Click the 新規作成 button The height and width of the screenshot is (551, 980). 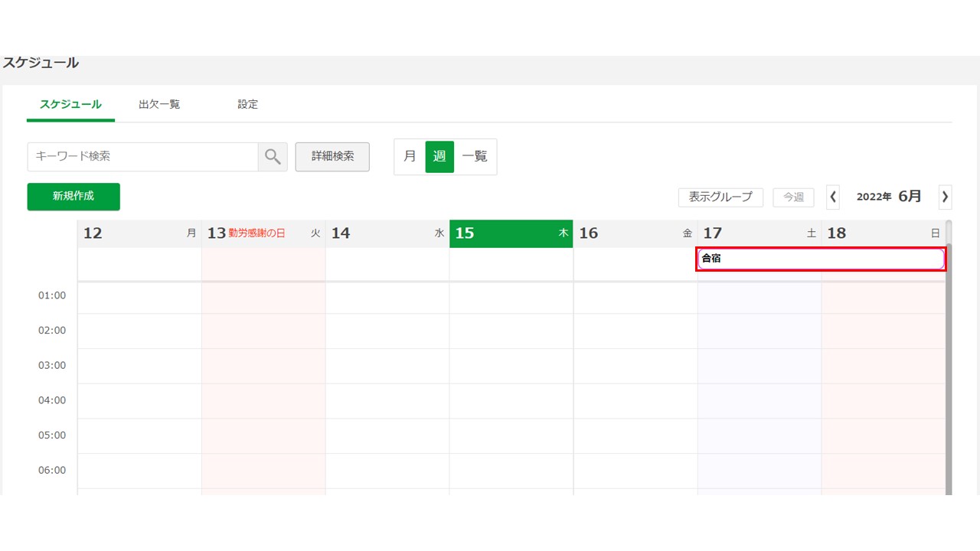pos(73,197)
